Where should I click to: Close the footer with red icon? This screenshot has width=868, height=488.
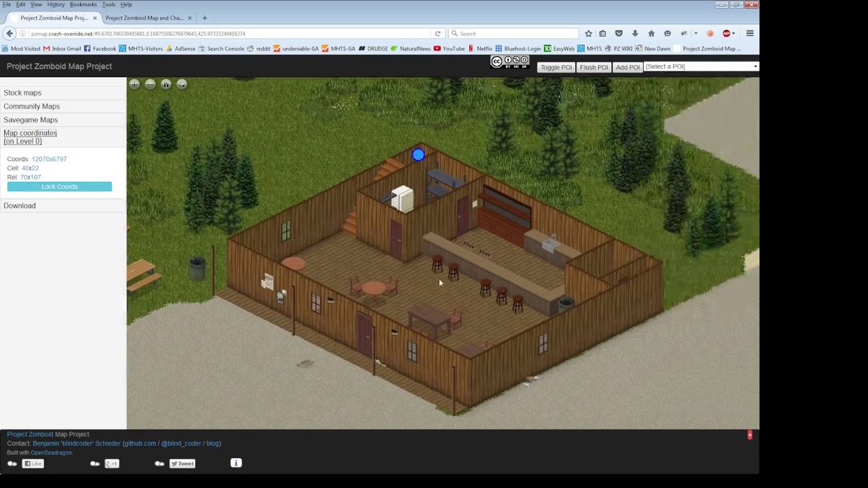point(750,435)
